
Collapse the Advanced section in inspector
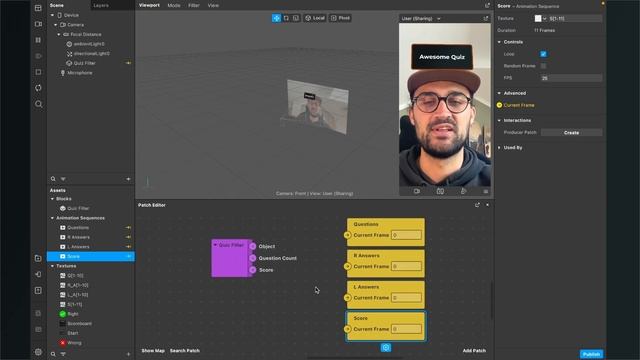pos(499,93)
